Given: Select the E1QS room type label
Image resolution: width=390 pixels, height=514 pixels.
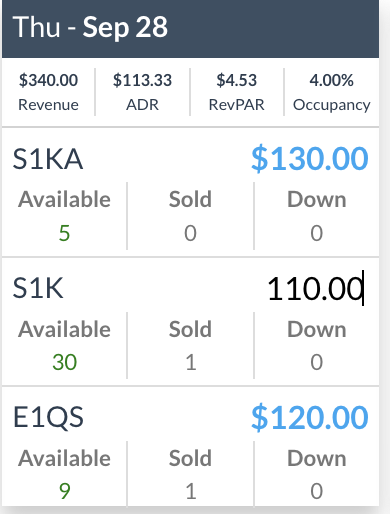Looking at the screenshot, I should [48, 418].
